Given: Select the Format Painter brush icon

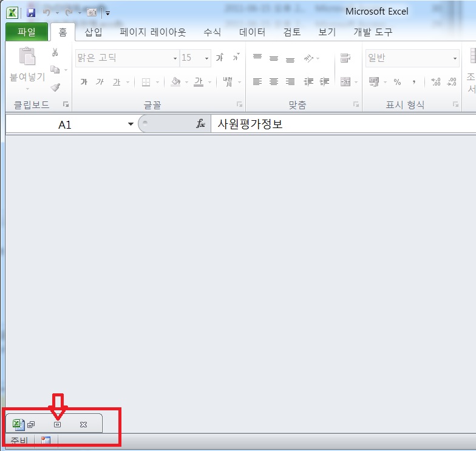Looking at the screenshot, I should click(x=55, y=87).
